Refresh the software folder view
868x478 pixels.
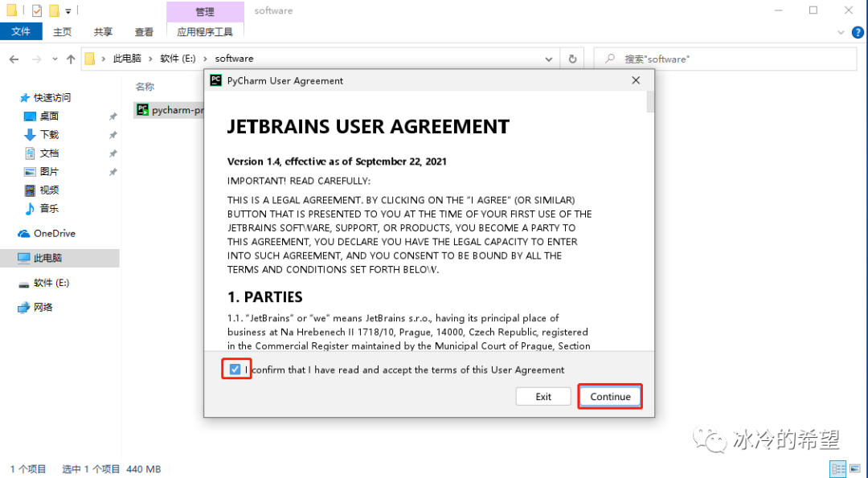pos(572,59)
